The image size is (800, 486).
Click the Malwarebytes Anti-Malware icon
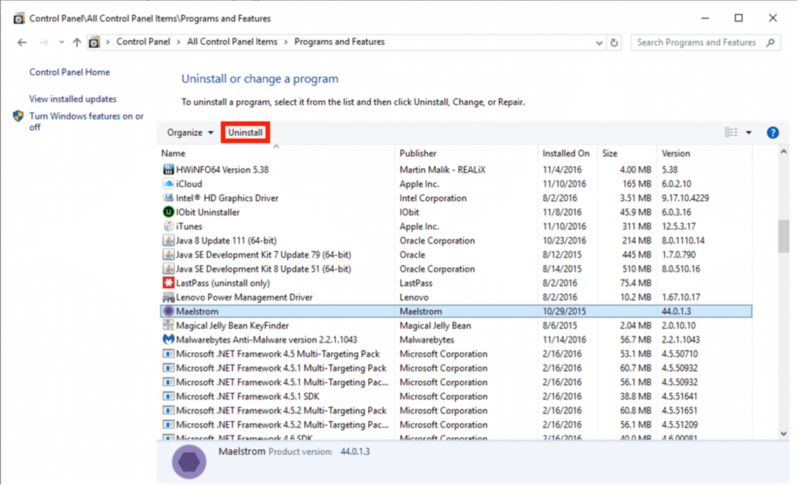point(168,339)
